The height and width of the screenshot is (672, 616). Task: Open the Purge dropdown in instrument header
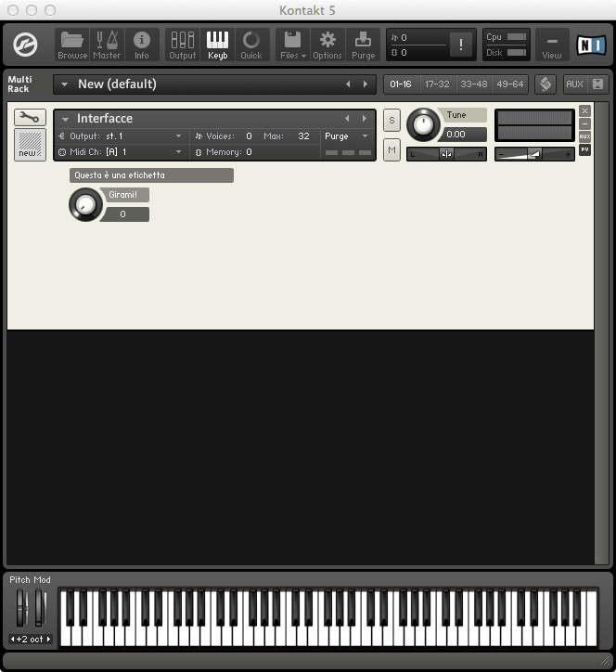pos(345,136)
